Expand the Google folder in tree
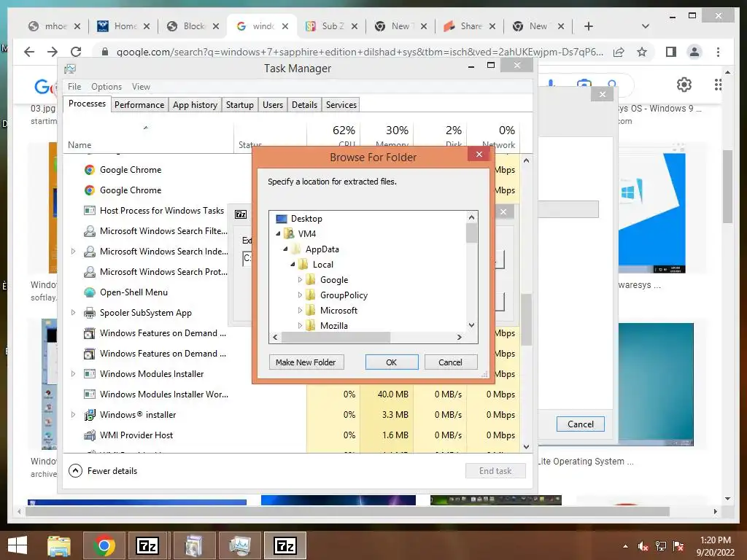Viewport: 747px width, 560px height. click(x=300, y=280)
